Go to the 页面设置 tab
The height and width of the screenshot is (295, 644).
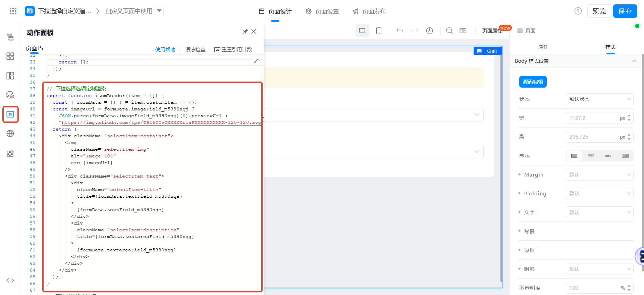(x=322, y=11)
